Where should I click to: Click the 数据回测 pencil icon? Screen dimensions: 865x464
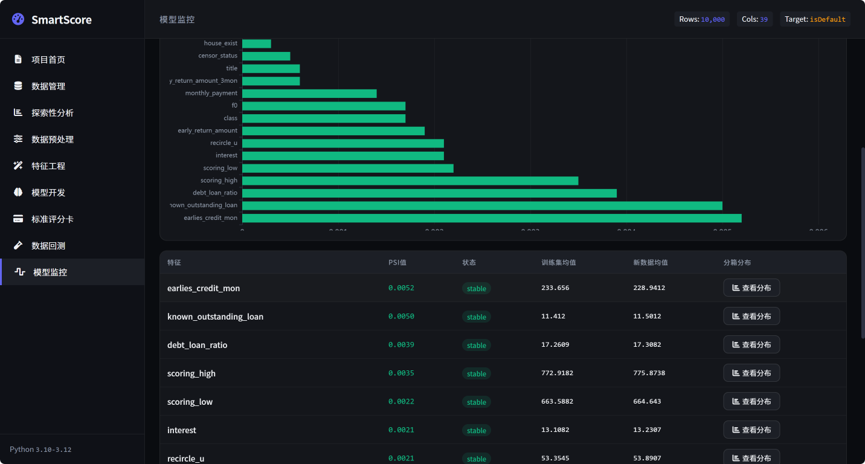(18, 245)
